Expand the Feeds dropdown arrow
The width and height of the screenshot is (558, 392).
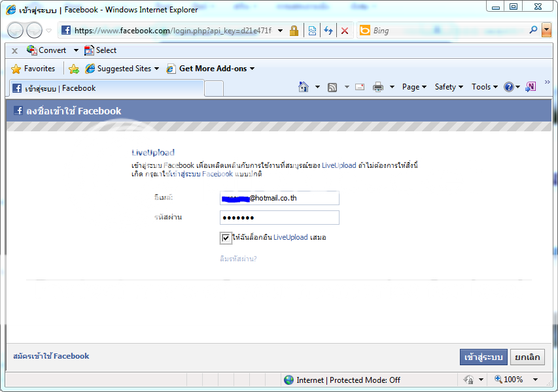347,87
